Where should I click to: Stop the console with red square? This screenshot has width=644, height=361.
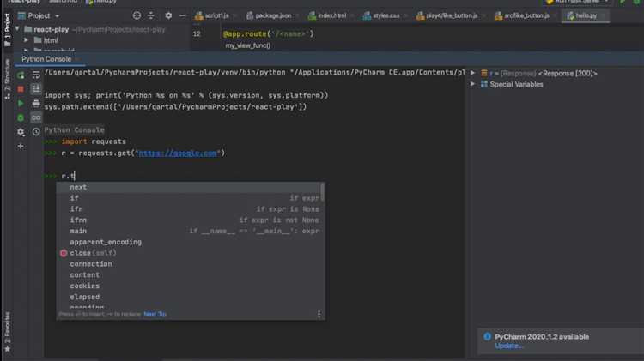point(21,89)
